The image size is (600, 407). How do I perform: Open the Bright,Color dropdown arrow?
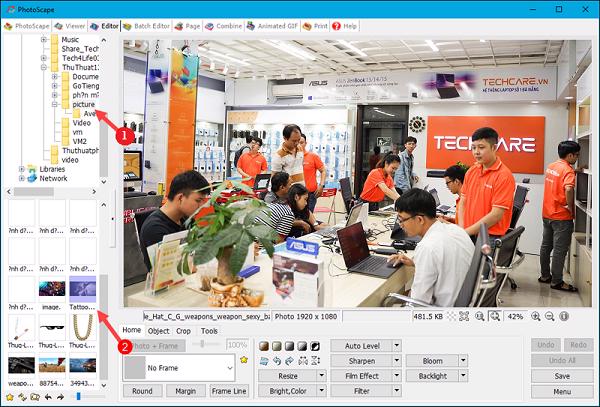322,391
